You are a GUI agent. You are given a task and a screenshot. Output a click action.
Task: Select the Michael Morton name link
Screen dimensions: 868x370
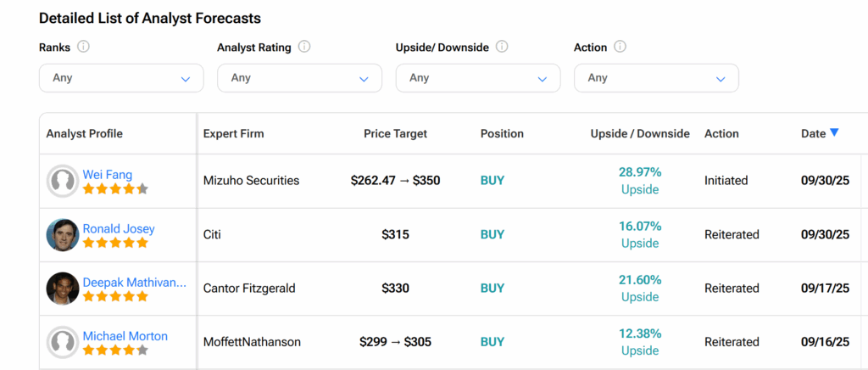click(125, 336)
